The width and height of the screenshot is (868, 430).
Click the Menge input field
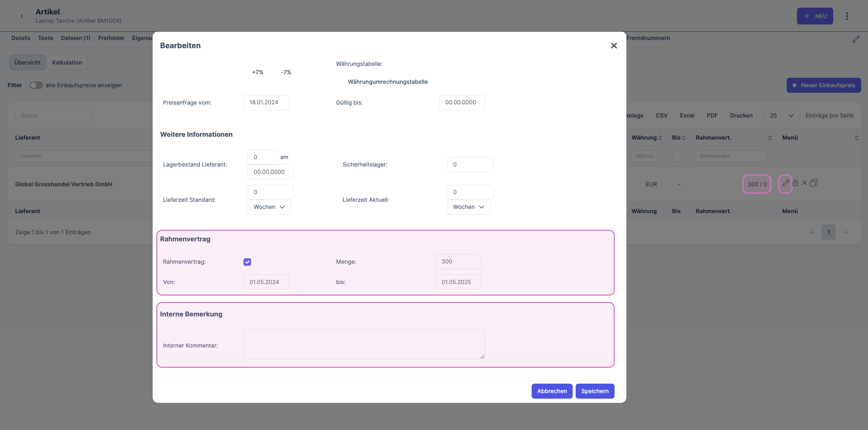click(x=458, y=262)
